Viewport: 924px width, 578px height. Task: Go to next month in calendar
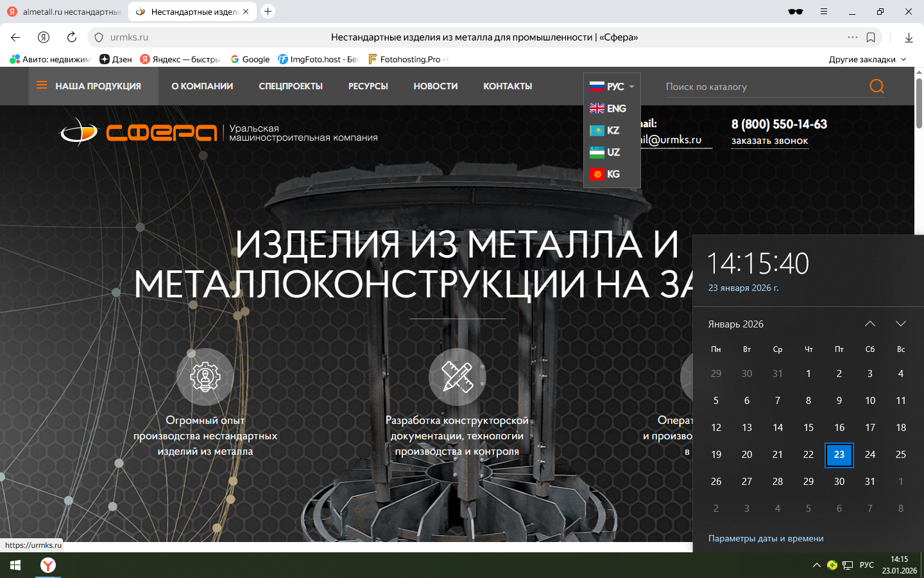click(x=901, y=324)
